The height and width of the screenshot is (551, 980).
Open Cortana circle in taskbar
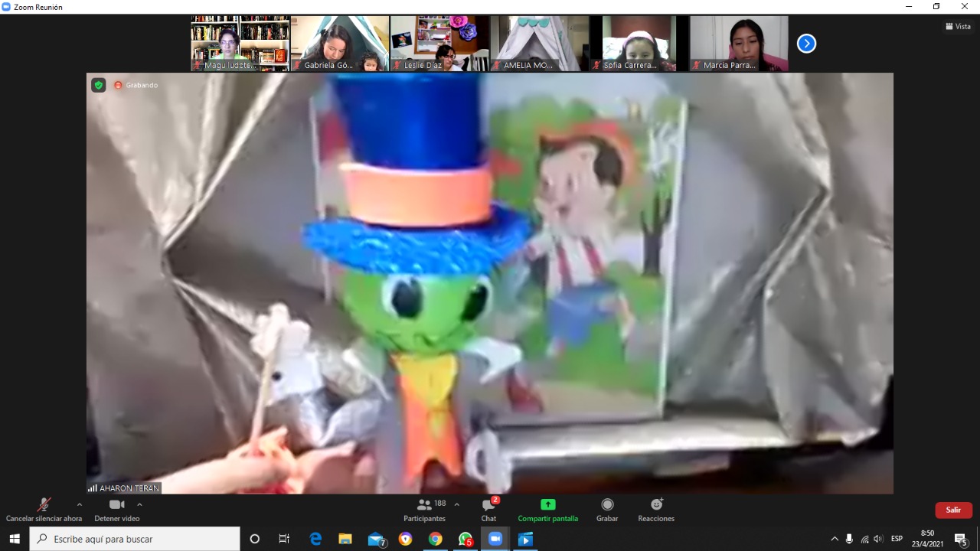(255, 539)
